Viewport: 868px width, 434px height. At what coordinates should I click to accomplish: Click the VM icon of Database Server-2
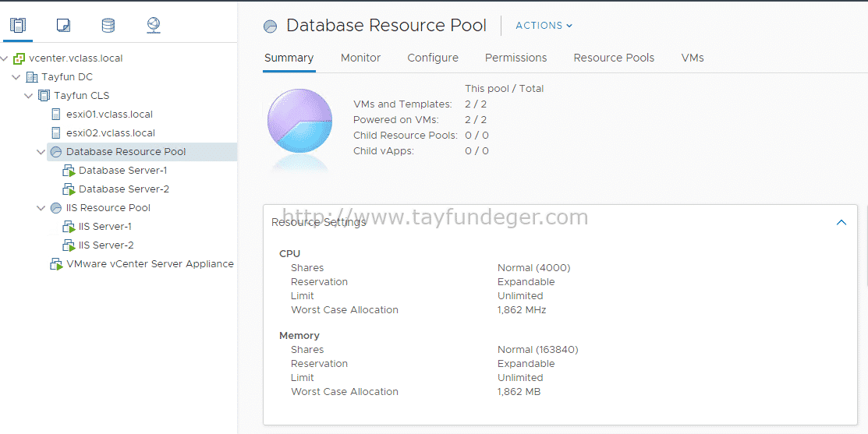click(69, 189)
